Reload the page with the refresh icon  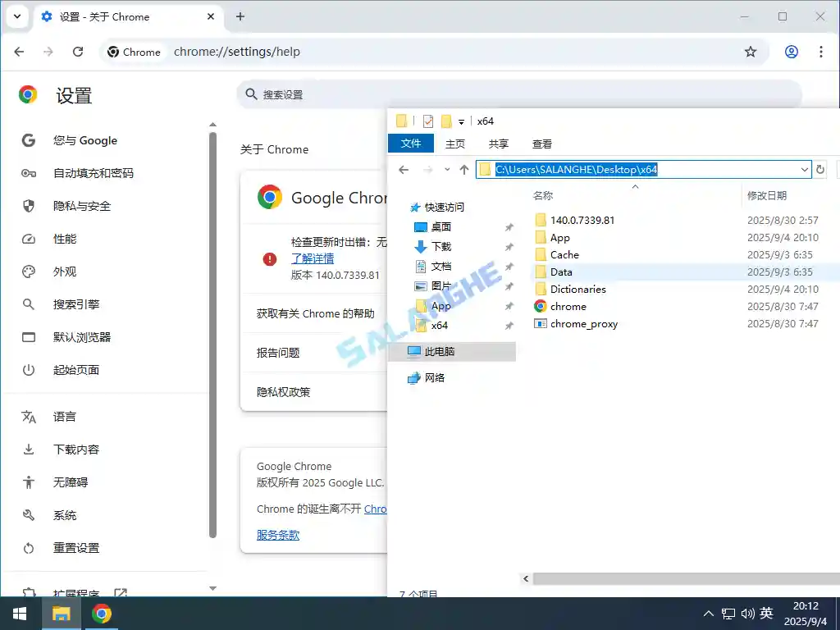click(x=78, y=51)
